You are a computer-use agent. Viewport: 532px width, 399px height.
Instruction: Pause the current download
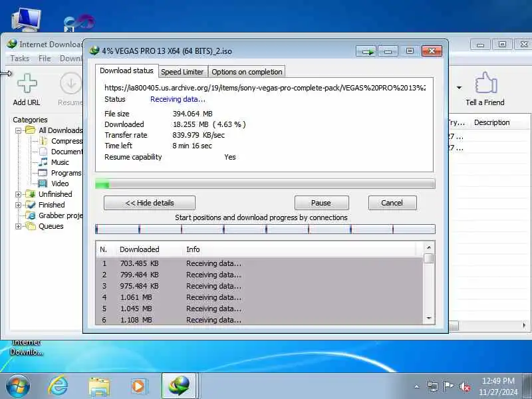(x=321, y=203)
